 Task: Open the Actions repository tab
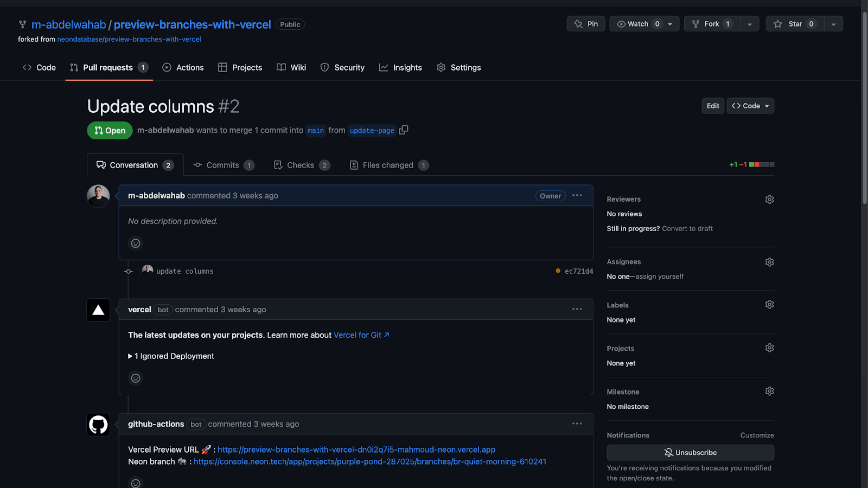pos(183,68)
